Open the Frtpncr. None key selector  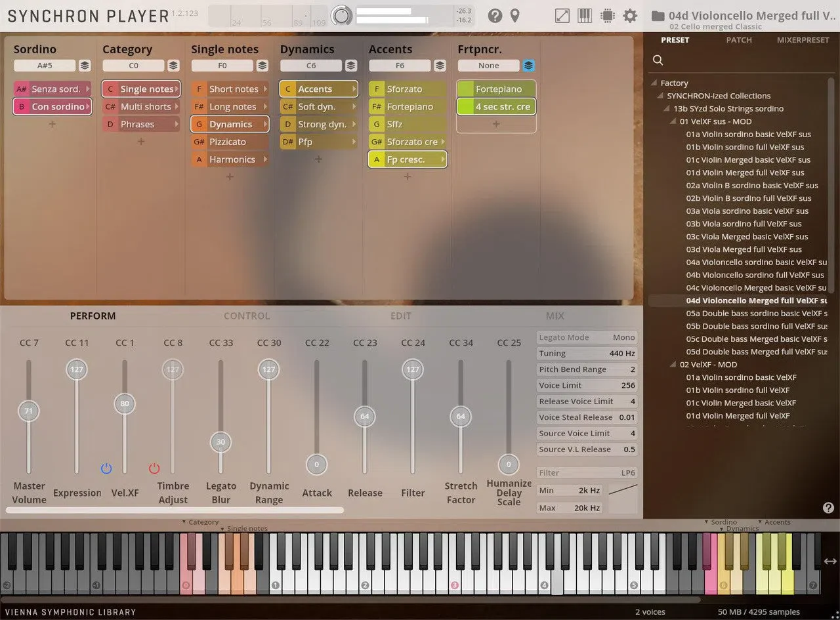(x=489, y=66)
